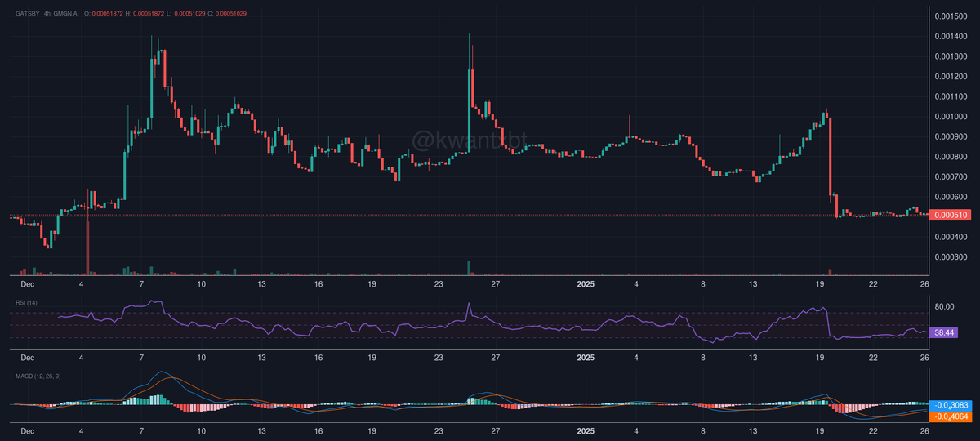Select the orange -0.0,4064 signal value tag
Image resolution: width=980 pixels, height=441 pixels.
click(952, 416)
